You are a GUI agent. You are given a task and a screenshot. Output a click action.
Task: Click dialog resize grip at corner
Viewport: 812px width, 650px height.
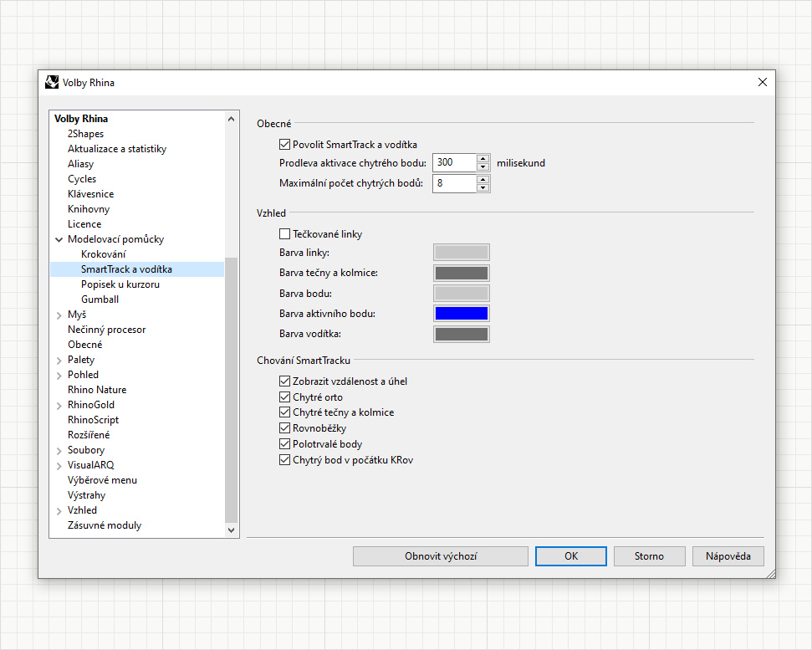[770, 573]
